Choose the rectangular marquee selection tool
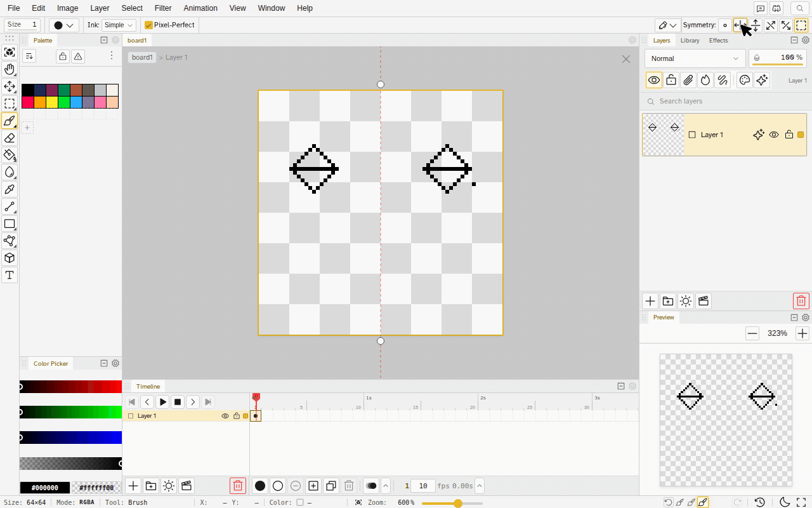The image size is (812, 508). pos(10,104)
